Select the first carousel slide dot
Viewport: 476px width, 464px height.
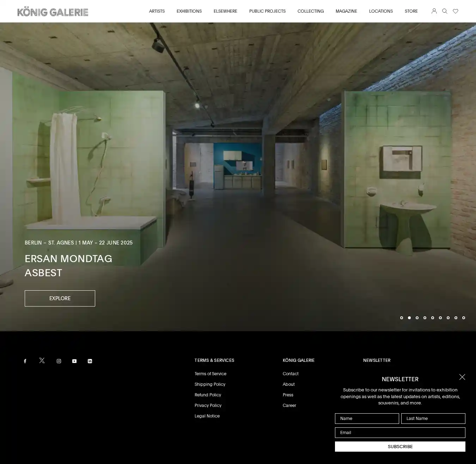(x=402, y=318)
